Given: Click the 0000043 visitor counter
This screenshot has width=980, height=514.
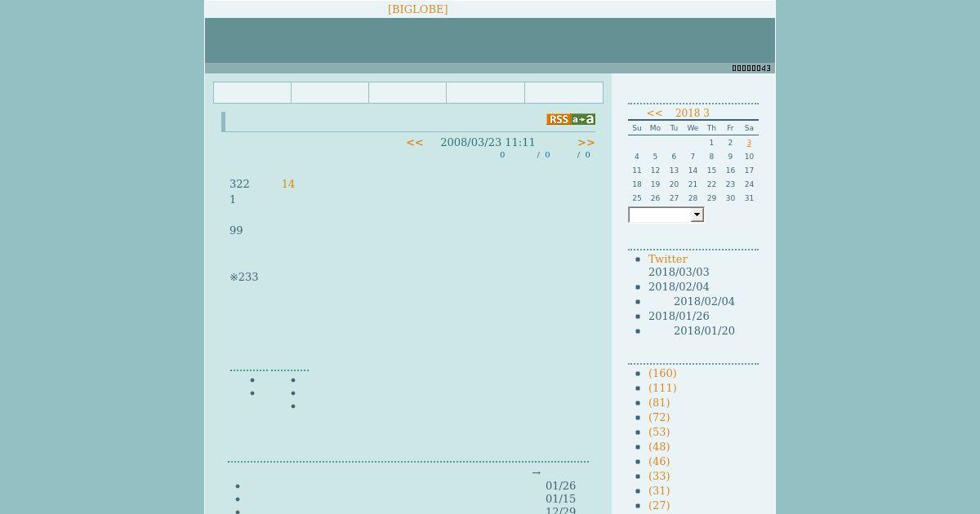Looking at the screenshot, I should [751, 69].
